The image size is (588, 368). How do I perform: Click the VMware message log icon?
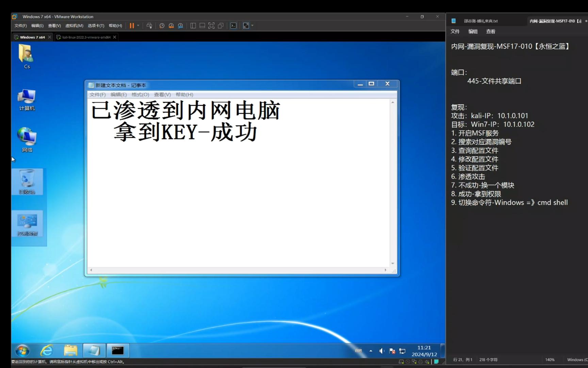pyautogui.click(x=436, y=362)
